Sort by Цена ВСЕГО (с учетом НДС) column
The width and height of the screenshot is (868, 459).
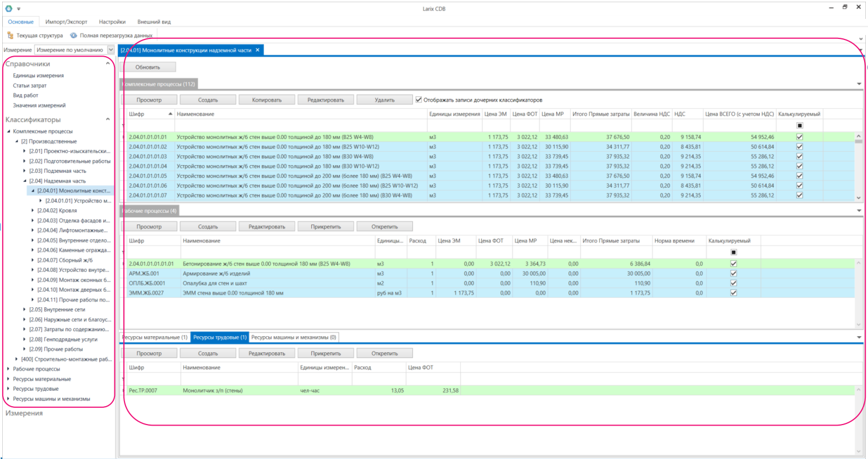(739, 114)
